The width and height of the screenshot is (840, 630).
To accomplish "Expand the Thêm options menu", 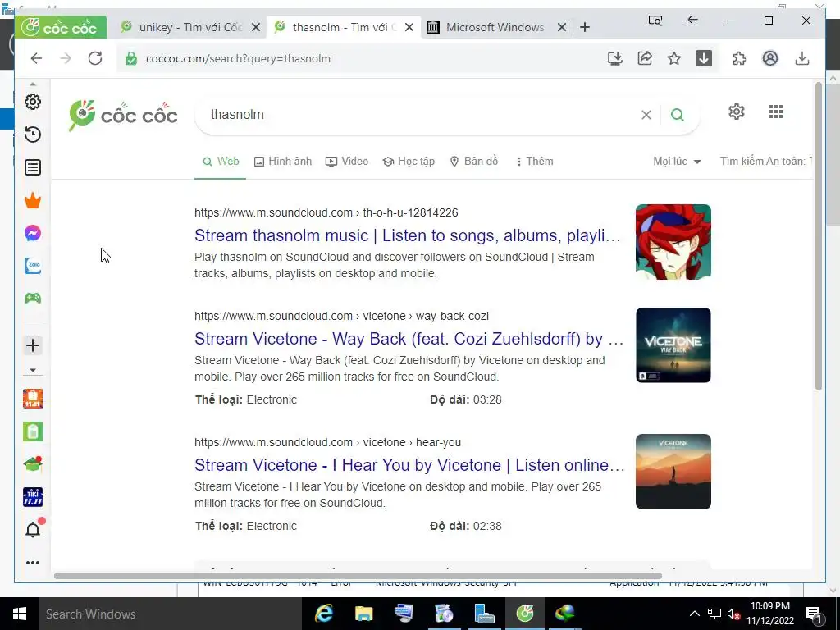I will (535, 162).
